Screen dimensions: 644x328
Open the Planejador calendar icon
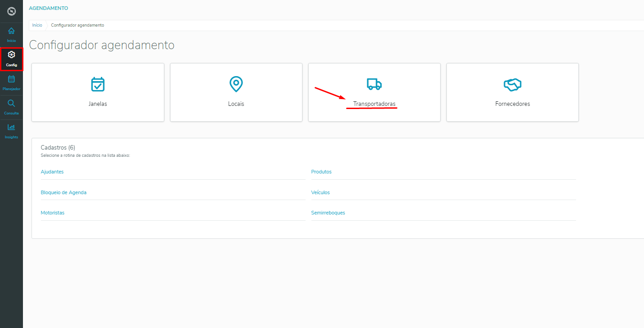(x=11, y=79)
